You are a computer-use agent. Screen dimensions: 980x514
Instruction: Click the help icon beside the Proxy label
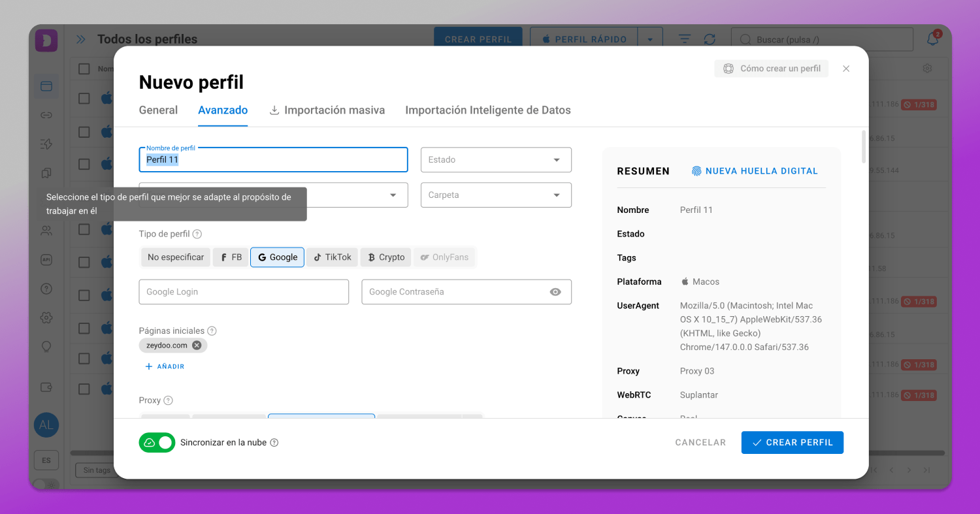tap(168, 400)
